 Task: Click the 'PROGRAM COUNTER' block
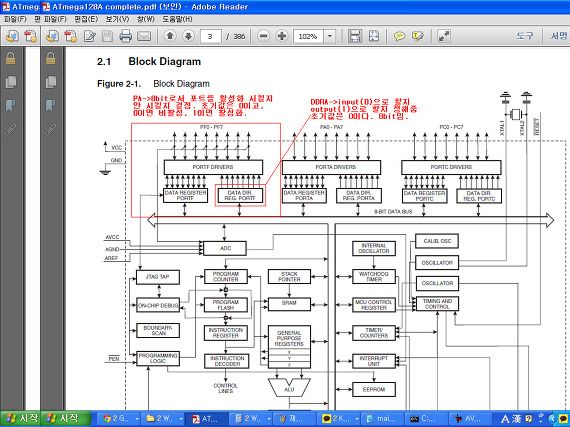226,277
